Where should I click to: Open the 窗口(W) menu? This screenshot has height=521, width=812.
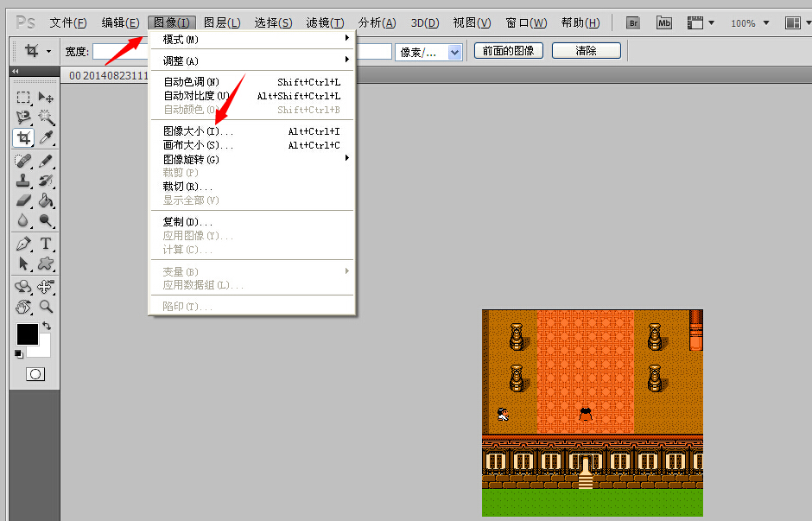pyautogui.click(x=526, y=23)
